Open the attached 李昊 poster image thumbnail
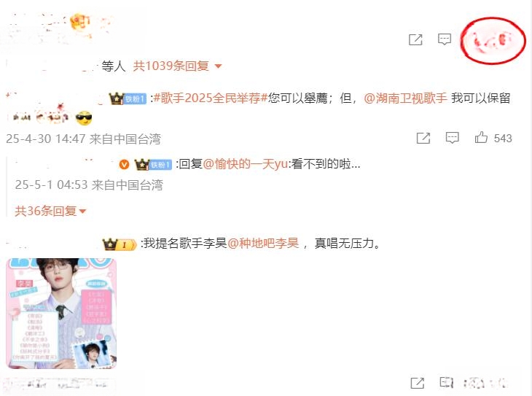The width and height of the screenshot is (532, 396). tap(61, 314)
